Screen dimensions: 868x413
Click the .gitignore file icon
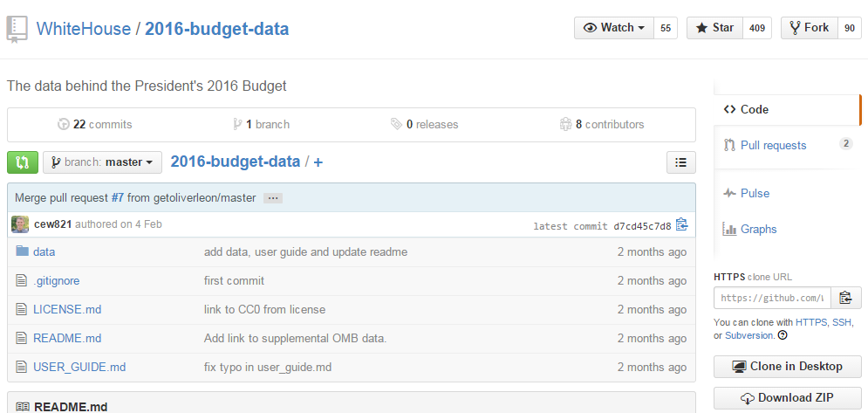click(22, 280)
